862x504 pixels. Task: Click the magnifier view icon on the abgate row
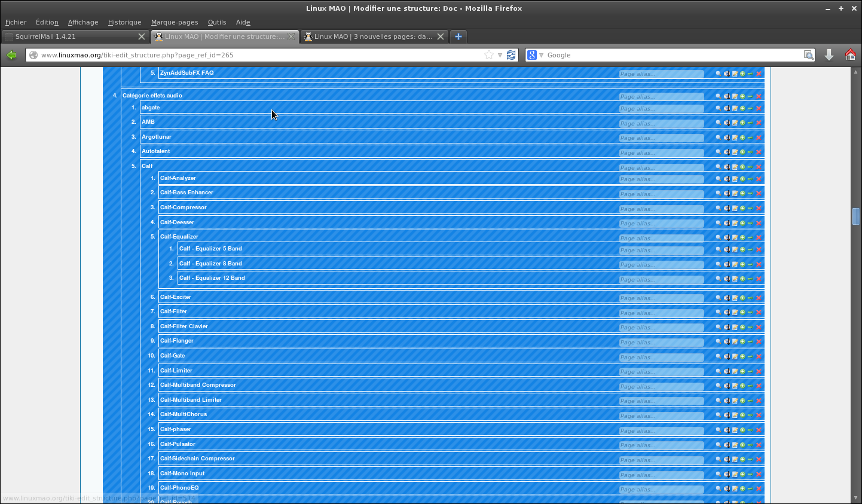click(719, 108)
